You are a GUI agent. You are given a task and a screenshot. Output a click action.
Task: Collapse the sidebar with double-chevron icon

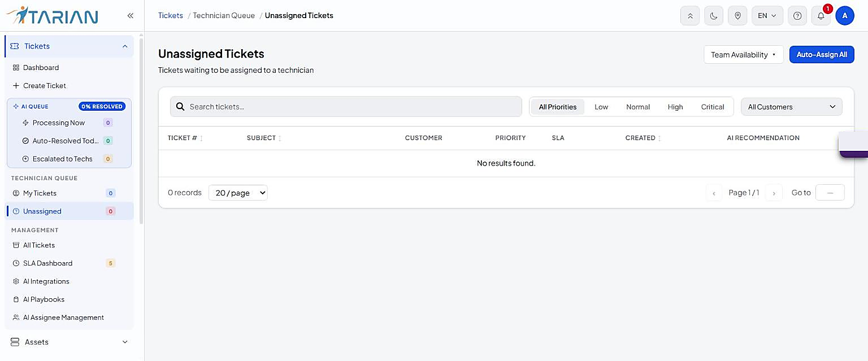(x=131, y=16)
